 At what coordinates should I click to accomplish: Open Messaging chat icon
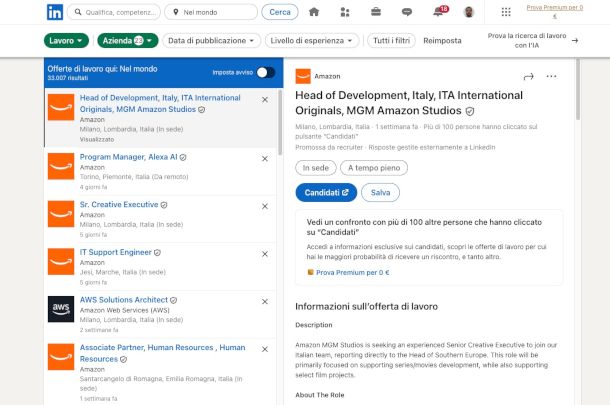click(x=407, y=12)
